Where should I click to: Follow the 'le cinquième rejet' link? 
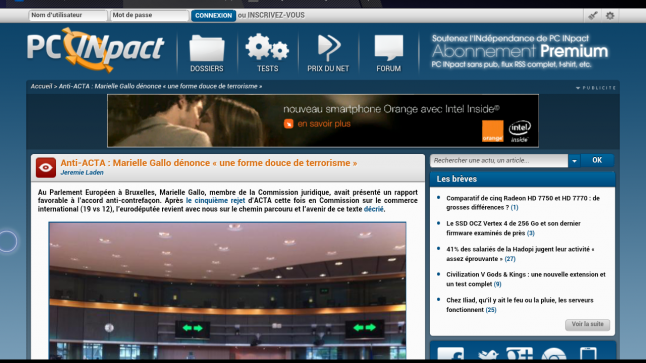click(x=215, y=201)
